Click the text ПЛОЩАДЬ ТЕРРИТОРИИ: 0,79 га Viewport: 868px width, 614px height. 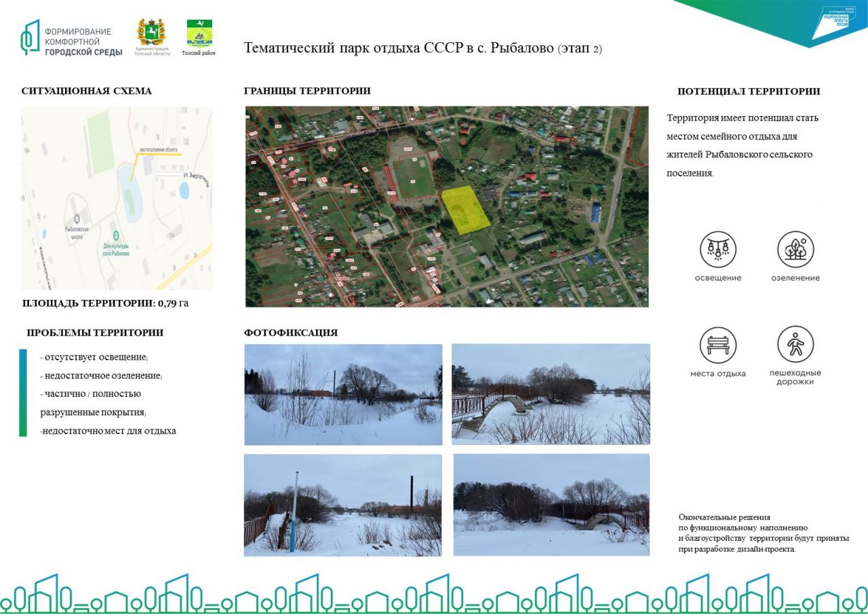pos(106,303)
